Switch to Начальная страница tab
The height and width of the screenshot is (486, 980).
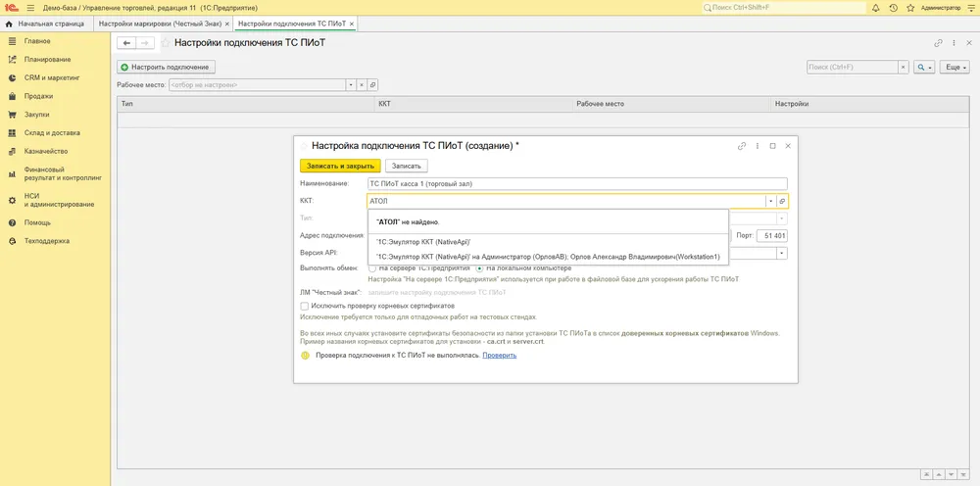click(51, 24)
